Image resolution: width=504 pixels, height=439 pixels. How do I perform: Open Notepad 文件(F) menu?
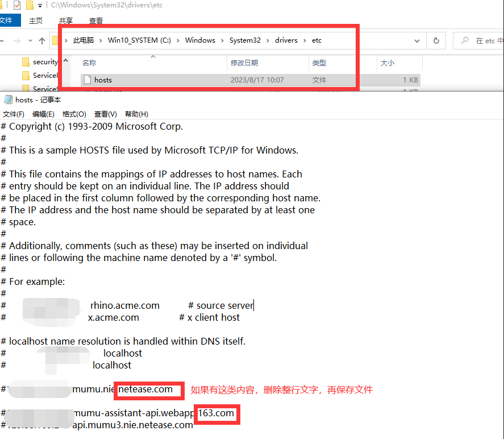tap(13, 114)
